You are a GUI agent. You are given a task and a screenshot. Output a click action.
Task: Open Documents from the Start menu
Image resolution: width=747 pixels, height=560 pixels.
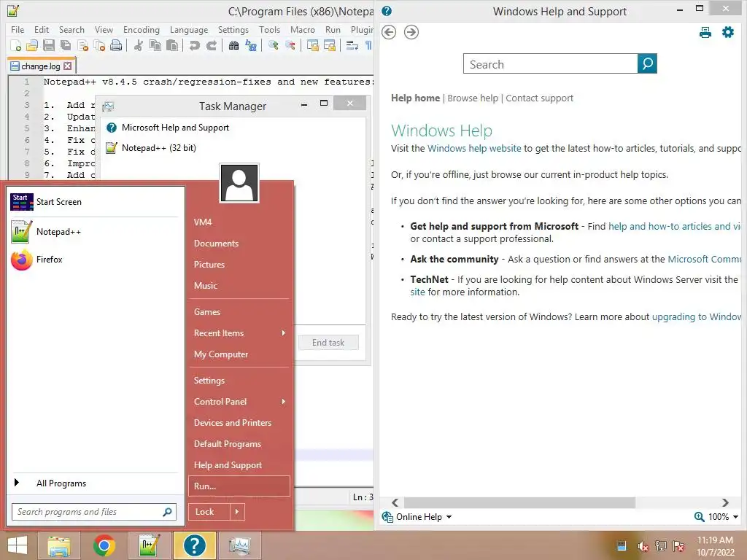point(216,244)
